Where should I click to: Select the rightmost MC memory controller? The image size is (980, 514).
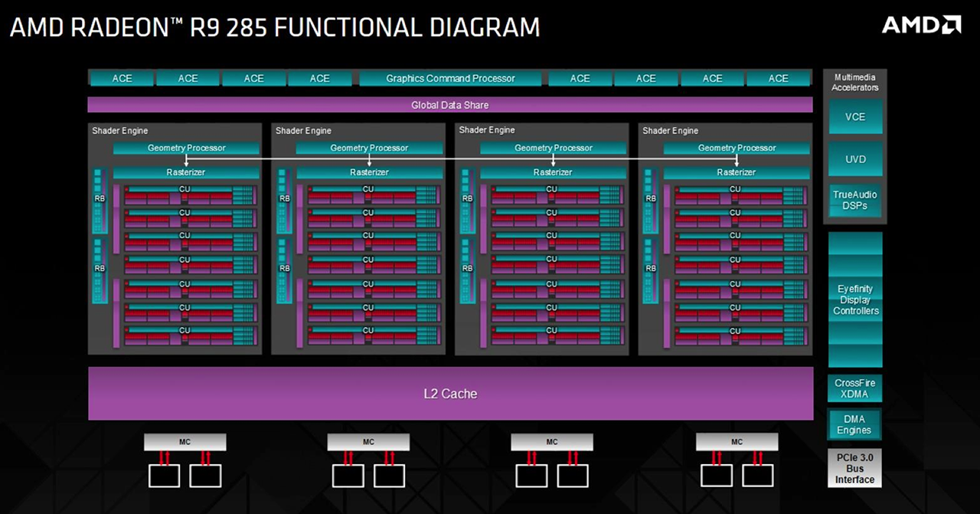tap(737, 442)
